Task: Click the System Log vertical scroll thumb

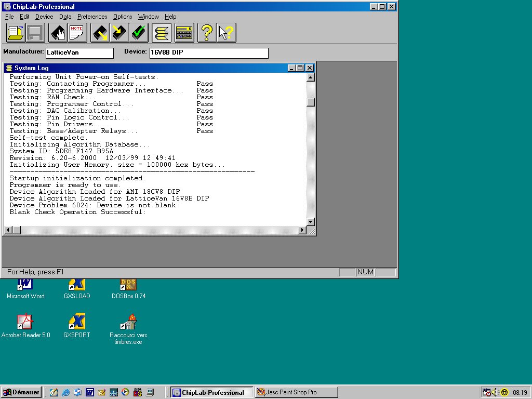Action: pyautogui.click(x=311, y=102)
